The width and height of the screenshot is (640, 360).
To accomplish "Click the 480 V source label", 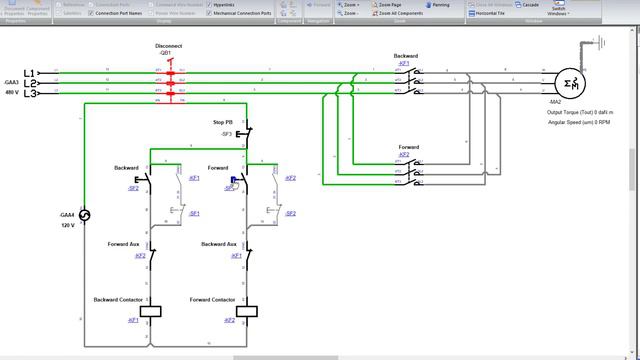I will coord(12,93).
